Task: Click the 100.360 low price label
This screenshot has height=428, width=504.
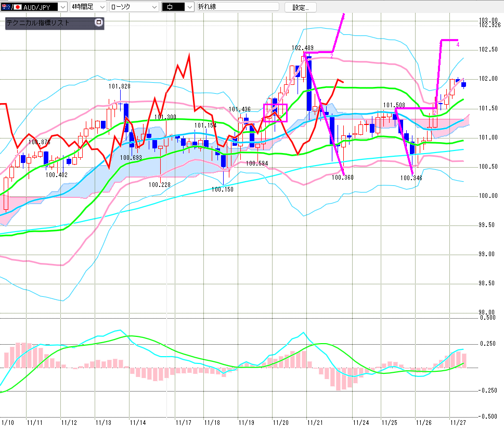Action: 342,178
